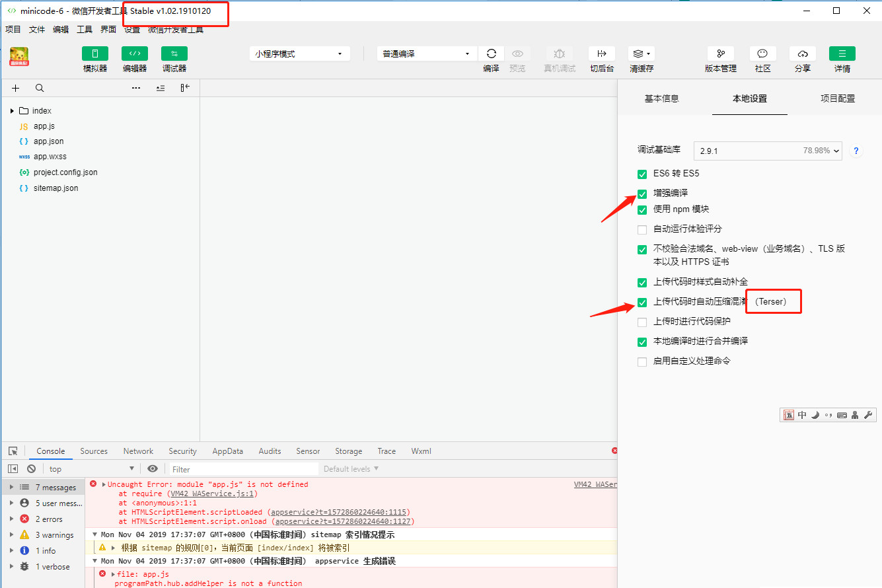
Task: Click the 预览 preview eye icon
Action: (x=517, y=54)
